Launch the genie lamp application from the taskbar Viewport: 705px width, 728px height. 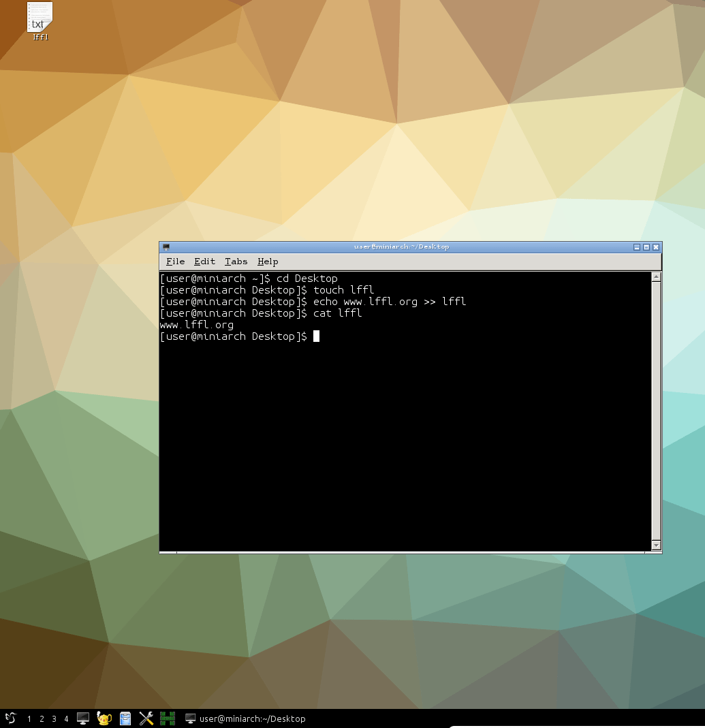(104, 718)
